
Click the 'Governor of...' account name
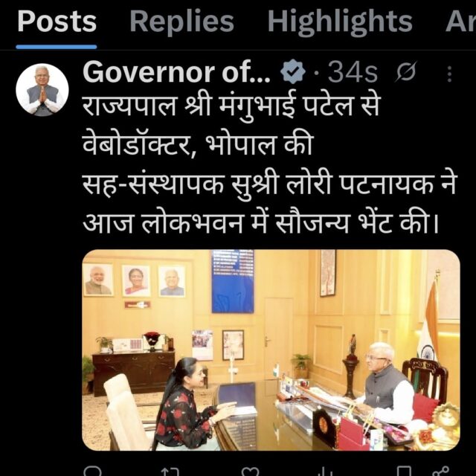(x=176, y=71)
